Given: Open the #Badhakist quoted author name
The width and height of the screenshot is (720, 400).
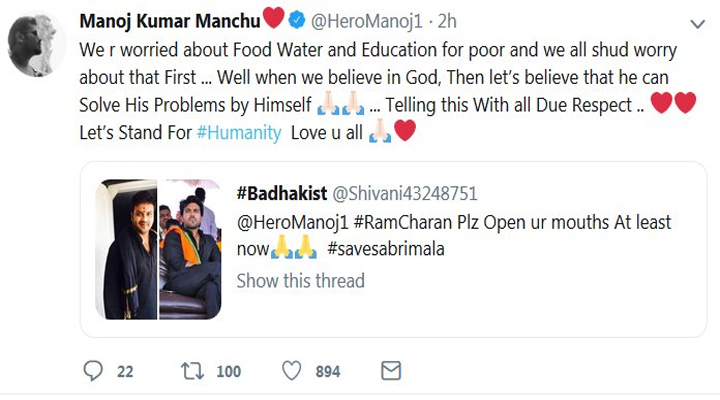Looking at the screenshot, I should [279, 193].
